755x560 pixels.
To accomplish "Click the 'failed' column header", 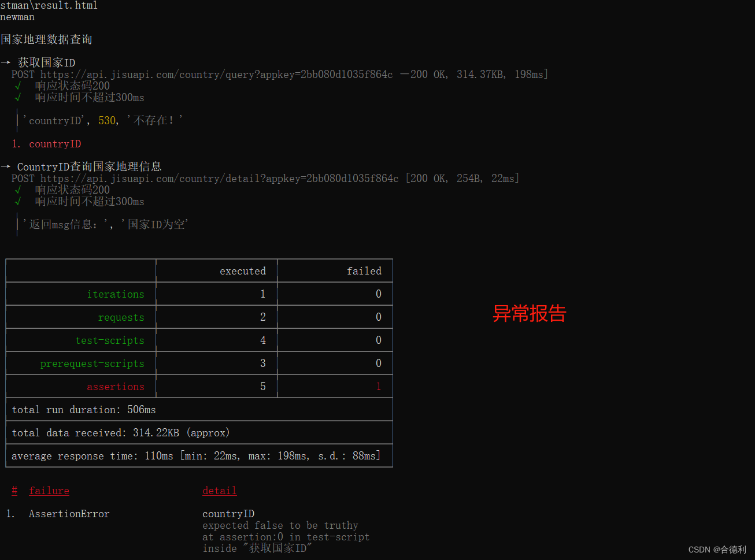I will (364, 271).
